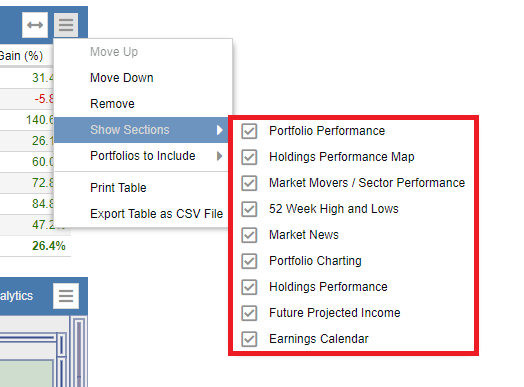The height and width of the screenshot is (387, 524).
Task: Click the bold 26.4% total gain value
Action: pyautogui.click(x=49, y=246)
